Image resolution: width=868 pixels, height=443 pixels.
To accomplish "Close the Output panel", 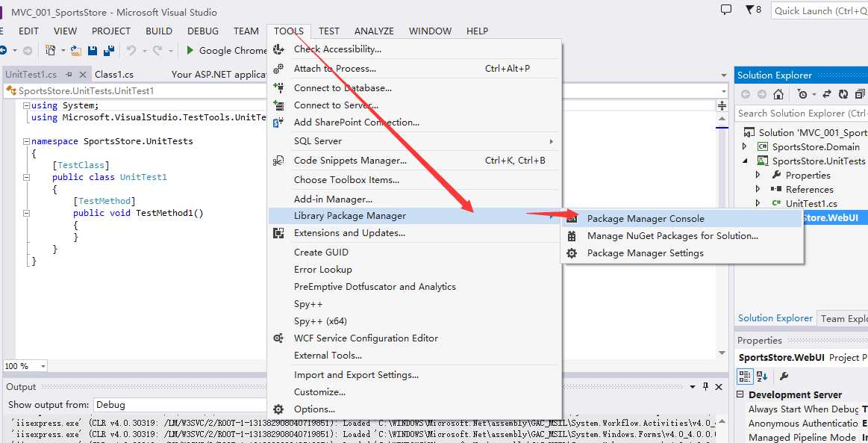I will [x=719, y=386].
